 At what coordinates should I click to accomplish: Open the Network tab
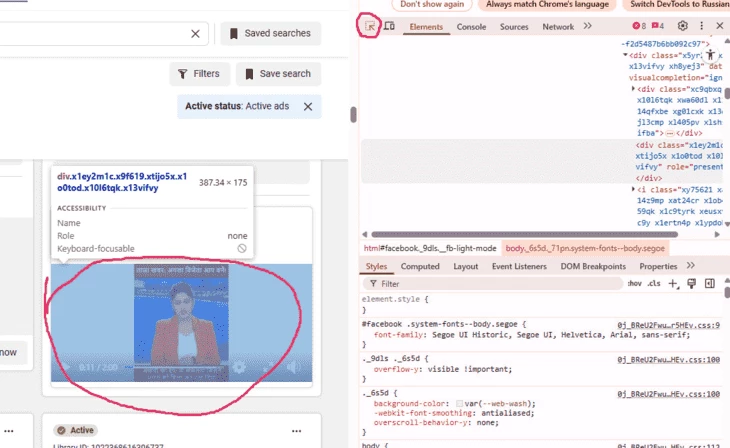pos(558,27)
